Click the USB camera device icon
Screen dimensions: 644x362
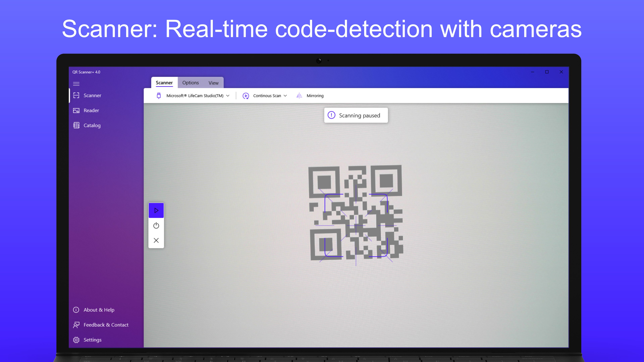[x=159, y=96]
